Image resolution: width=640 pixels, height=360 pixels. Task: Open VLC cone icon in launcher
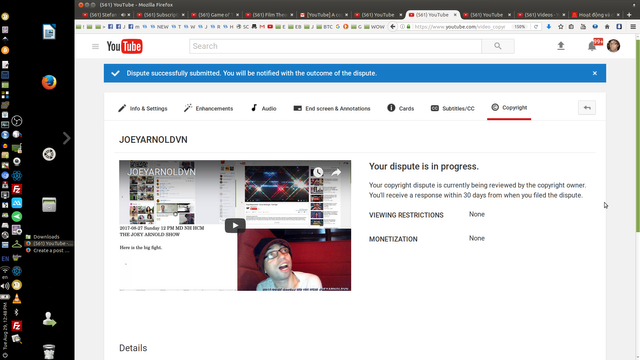[17, 298]
